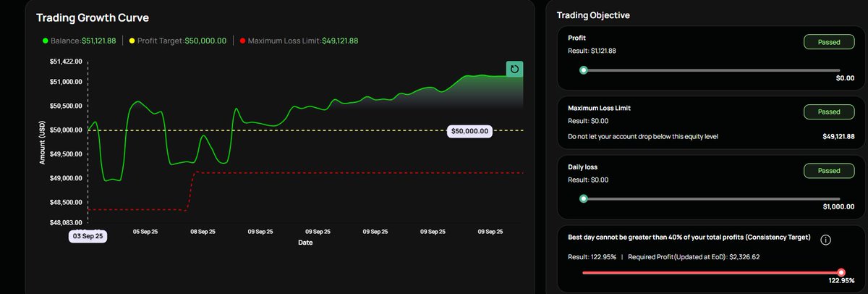Image resolution: width=868 pixels, height=294 pixels.
Task: Click the $49,500.00 y-axis label
Action: 66,154
